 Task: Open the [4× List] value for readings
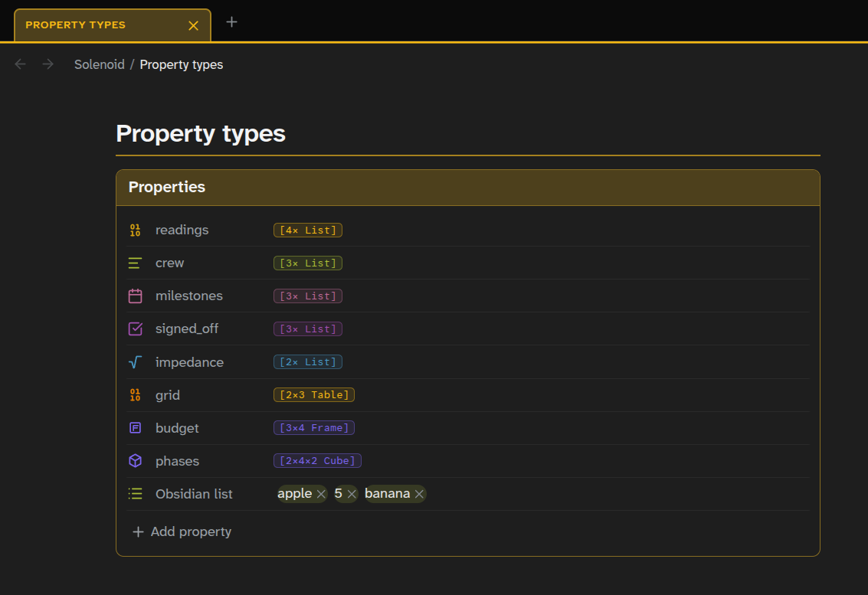coord(308,230)
